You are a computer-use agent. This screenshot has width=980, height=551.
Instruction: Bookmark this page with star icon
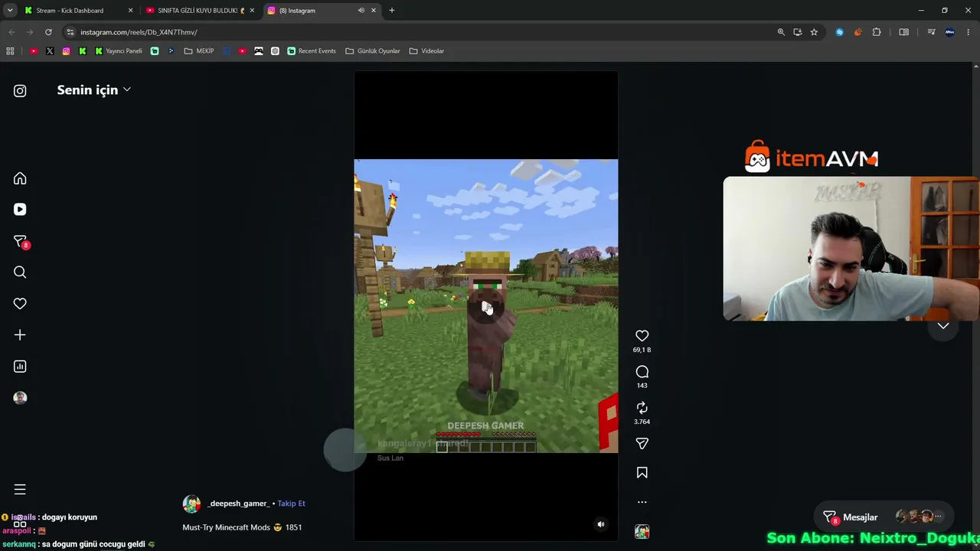pos(814,32)
